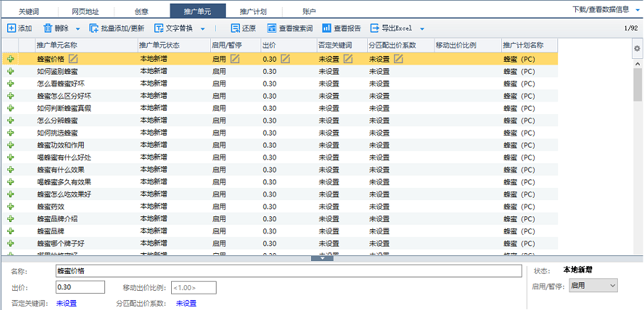
Task: Click the 分匹配出价系数 未设置 link in the details panel
Action: tap(186, 304)
